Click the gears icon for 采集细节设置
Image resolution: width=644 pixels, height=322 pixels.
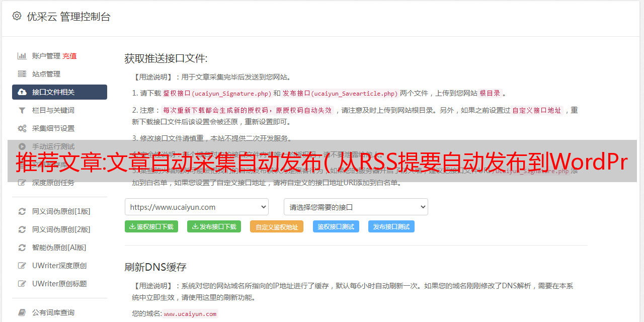[x=22, y=128]
